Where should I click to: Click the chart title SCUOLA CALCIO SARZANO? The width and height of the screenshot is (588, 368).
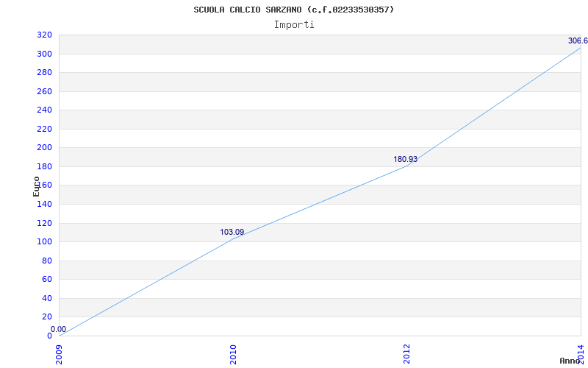click(293, 10)
